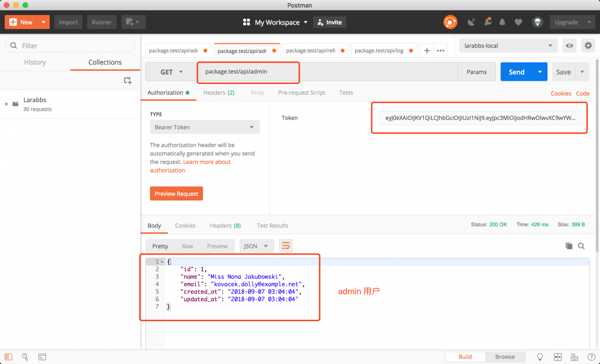Open the Bearer Token type dropdown
Screen dimensions: 600x364
pyautogui.click(x=205, y=127)
